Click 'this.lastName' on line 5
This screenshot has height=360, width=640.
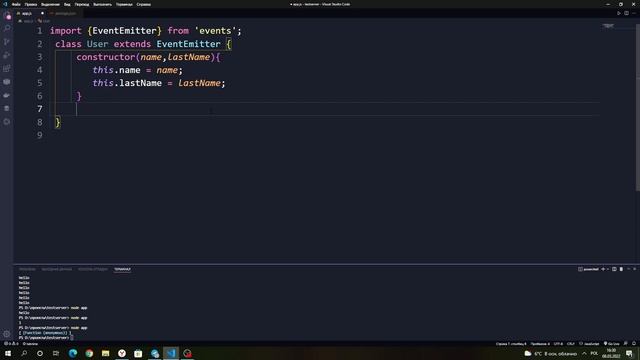click(127, 83)
